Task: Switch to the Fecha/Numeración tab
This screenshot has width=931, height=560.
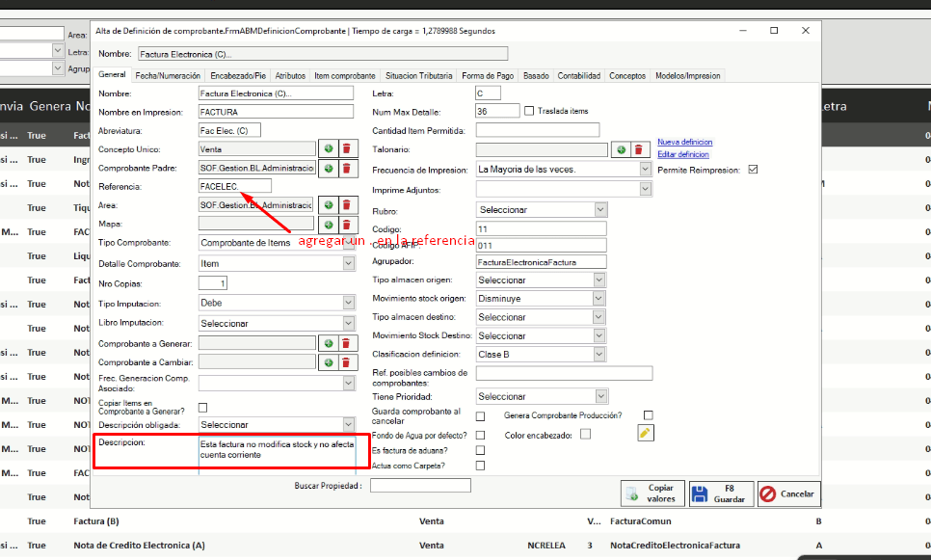Action: 168,75
